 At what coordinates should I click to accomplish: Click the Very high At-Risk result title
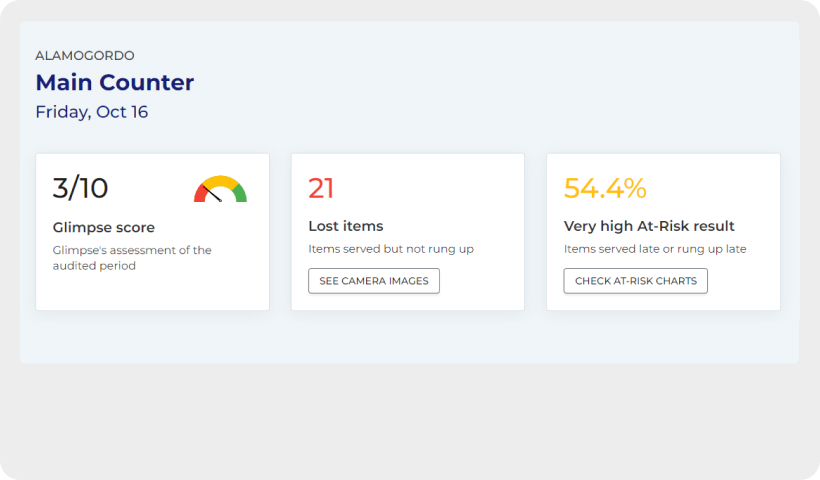click(x=649, y=226)
